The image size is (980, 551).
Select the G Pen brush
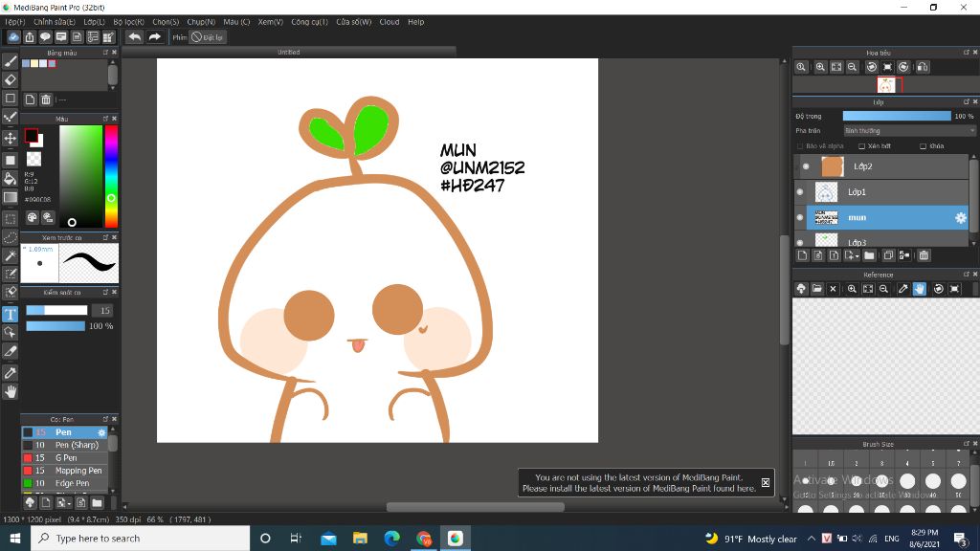(65, 458)
